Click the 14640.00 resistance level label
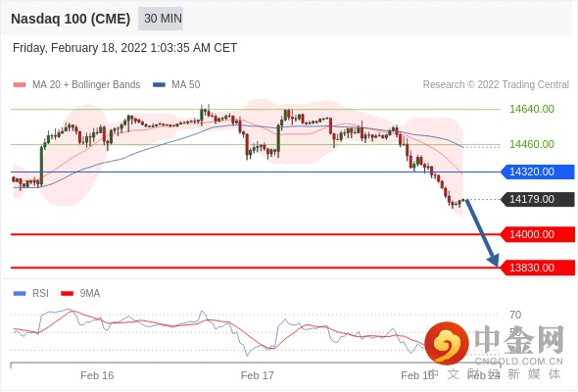Screen dimensions: 578x392 [x=532, y=109]
